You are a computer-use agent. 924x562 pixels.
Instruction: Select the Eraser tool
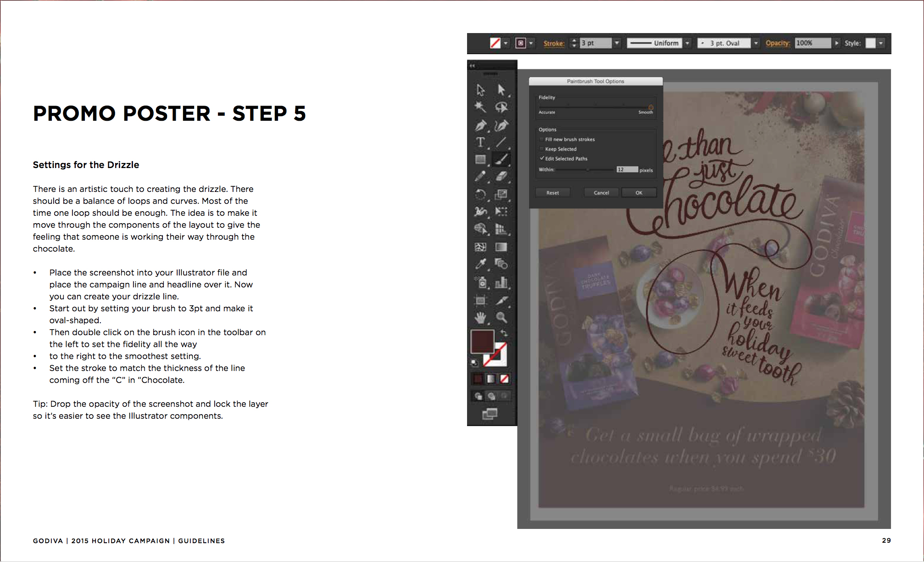501,177
